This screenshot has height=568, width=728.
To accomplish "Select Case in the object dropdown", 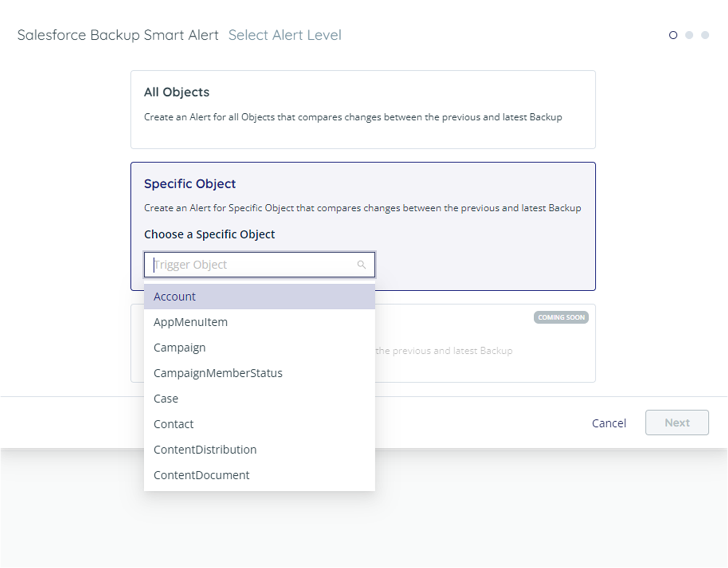I will point(166,398).
